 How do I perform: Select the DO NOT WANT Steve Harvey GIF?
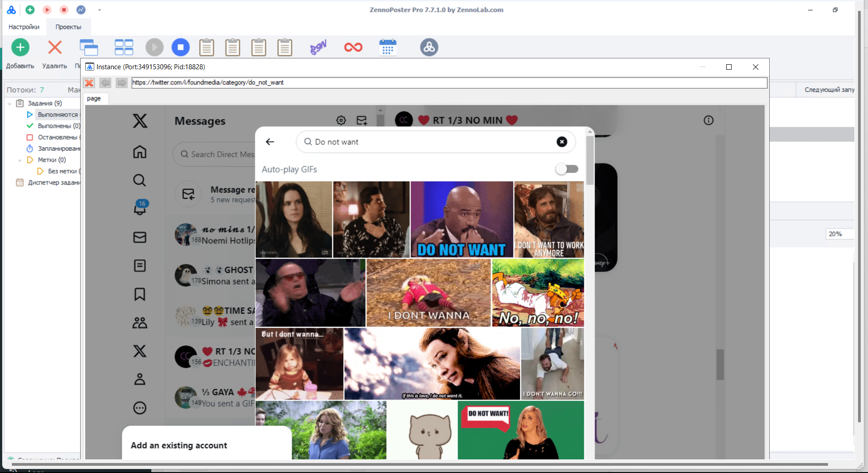pos(461,220)
